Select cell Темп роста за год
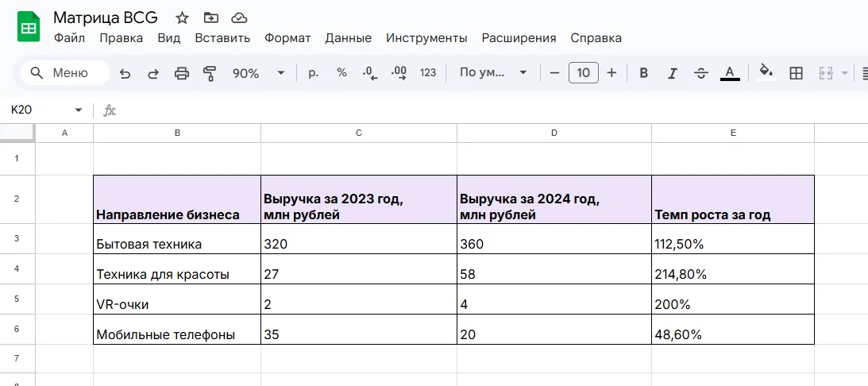 tap(733, 200)
